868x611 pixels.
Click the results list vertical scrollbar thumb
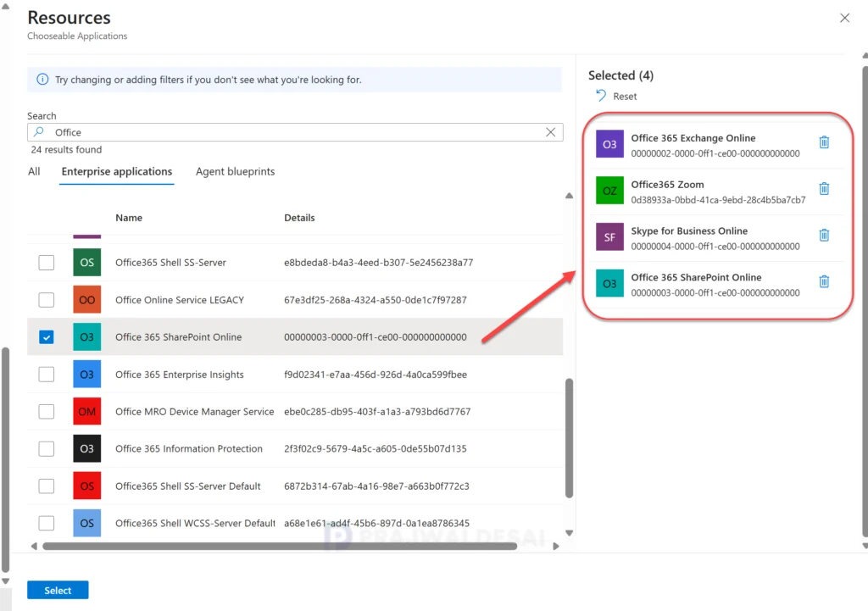pos(569,438)
